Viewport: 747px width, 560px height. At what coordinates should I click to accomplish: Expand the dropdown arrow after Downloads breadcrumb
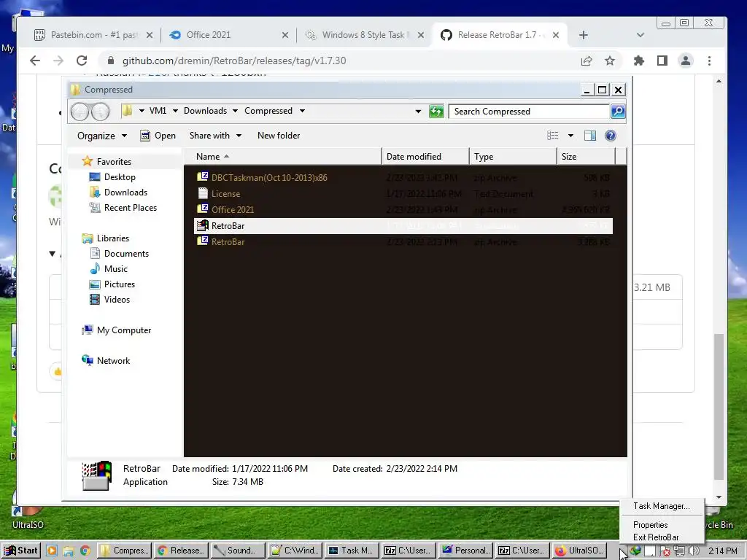click(x=235, y=111)
